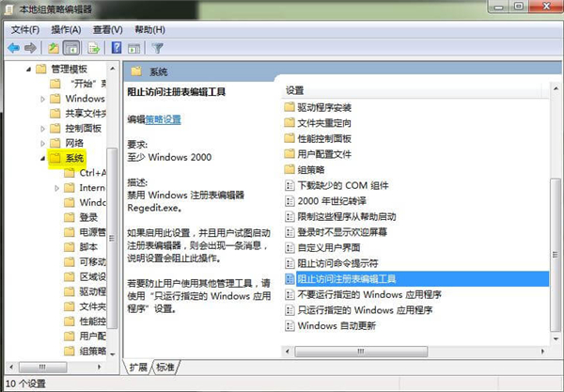
Task: Select the 驱动程序安装 folder in settings list
Action: (323, 106)
